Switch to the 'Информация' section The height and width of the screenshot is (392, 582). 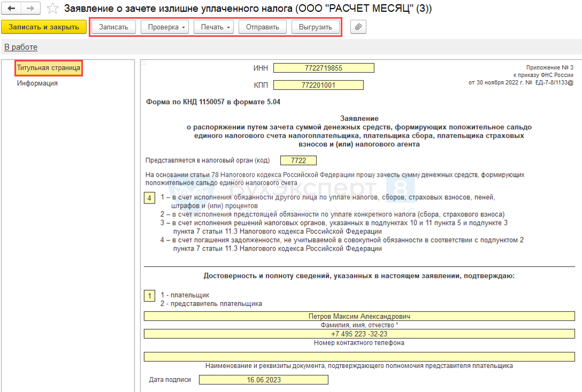click(37, 83)
